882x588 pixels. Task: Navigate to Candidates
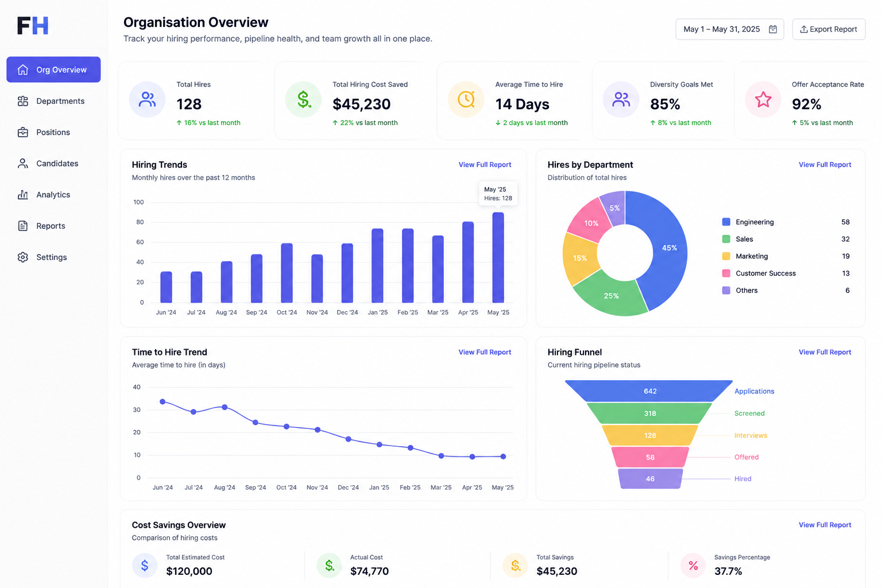tap(53, 164)
